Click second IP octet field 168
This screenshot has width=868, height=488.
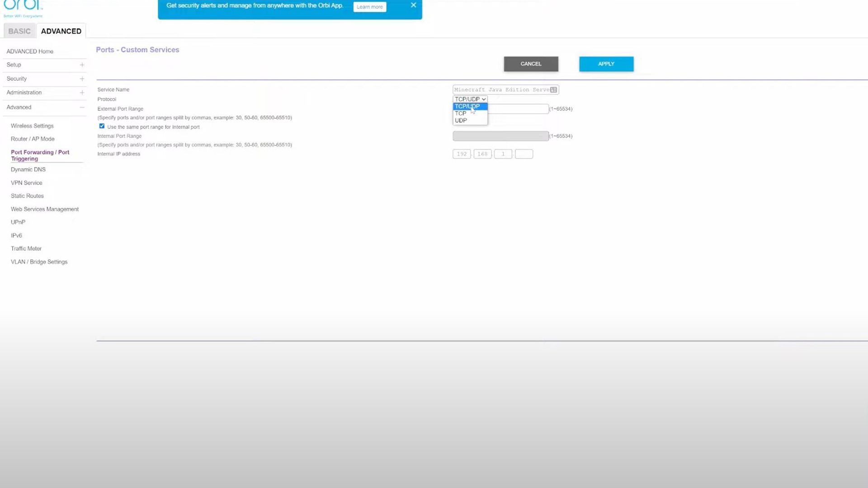(x=482, y=154)
